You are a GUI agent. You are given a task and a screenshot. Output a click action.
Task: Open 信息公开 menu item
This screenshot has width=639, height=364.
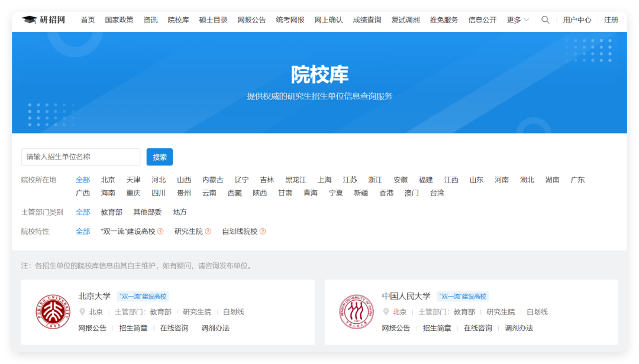click(x=483, y=19)
